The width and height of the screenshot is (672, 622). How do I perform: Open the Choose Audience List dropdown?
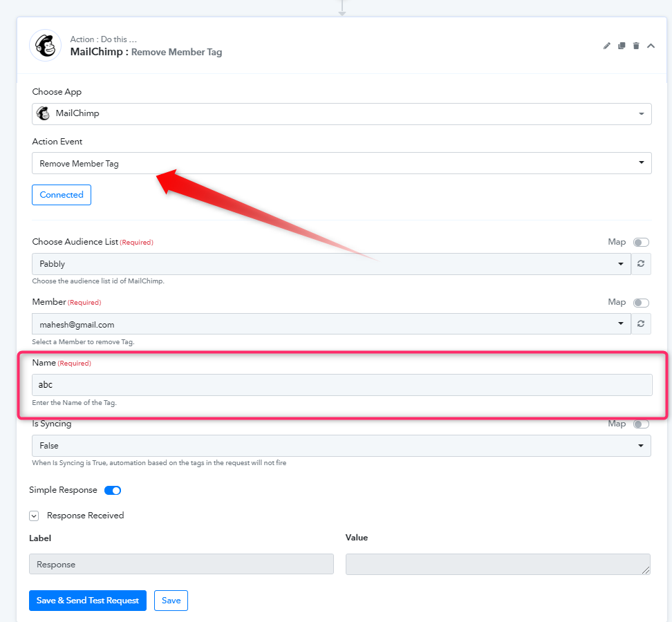tap(331, 264)
